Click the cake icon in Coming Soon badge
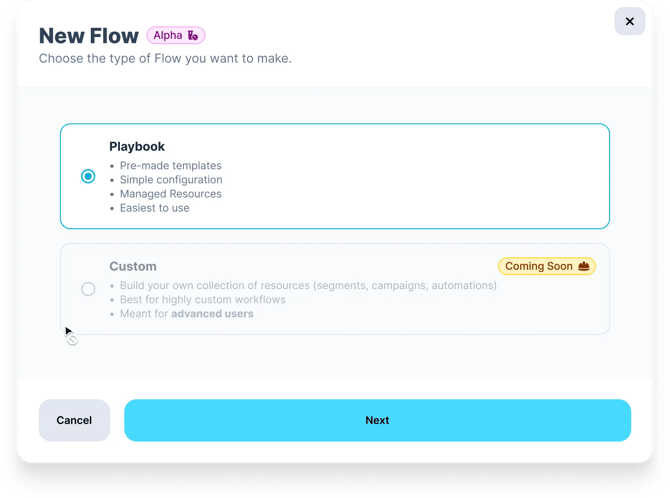The image size is (670, 498). tap(584, 266)
